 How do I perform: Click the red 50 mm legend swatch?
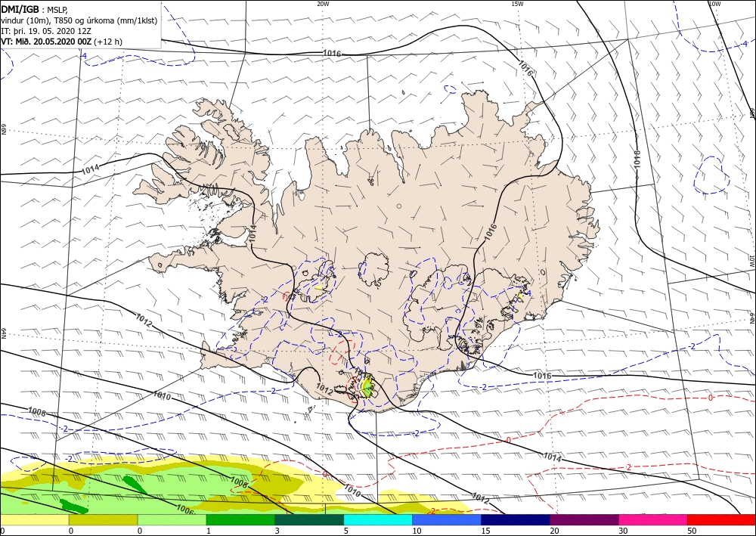pyautogui.click(x=721, y=519)
